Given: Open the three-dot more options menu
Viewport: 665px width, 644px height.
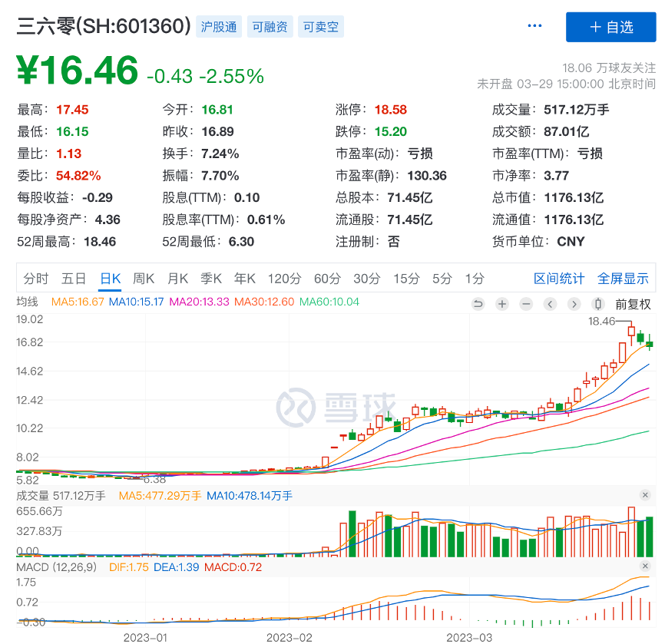Looking at the screenshot, I should [x=534, y=26].
